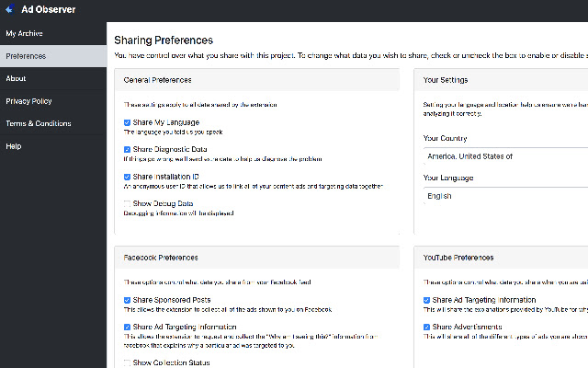The height and width of the screenshot is (368, 588).
Task: Open the Your Language dropdown
Action: click(x=505, y=196)
